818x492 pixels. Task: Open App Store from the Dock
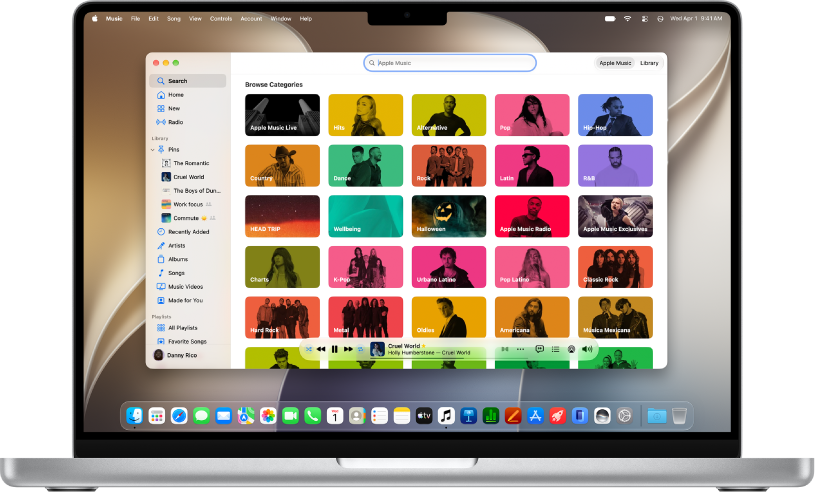click(x=535, y=416)
